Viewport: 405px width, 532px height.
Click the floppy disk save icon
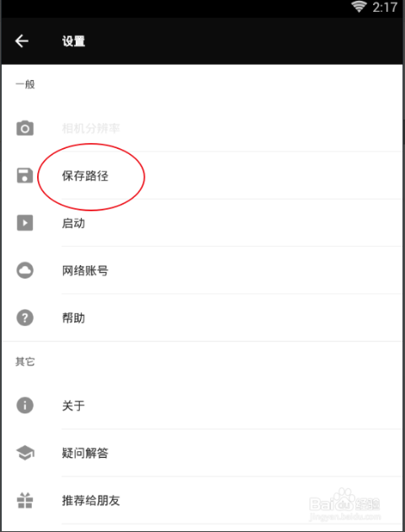(x=24, y=176)
